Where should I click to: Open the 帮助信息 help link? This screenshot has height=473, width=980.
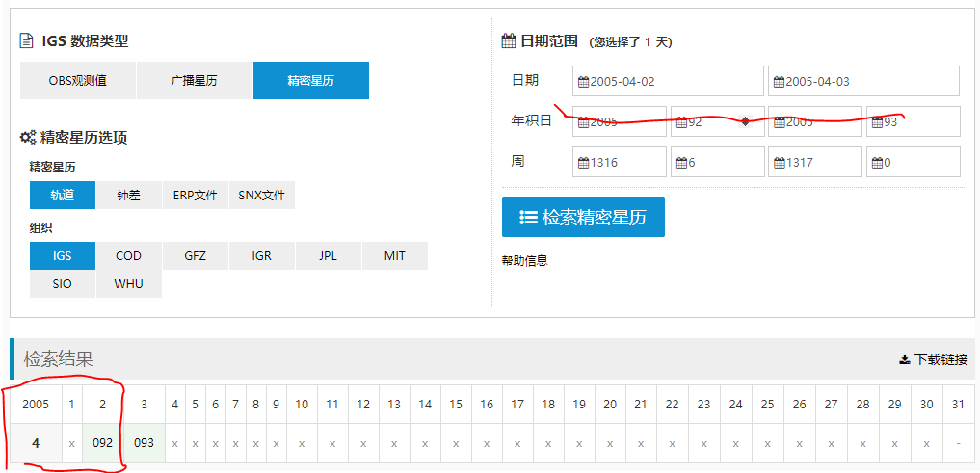(525, 260)
